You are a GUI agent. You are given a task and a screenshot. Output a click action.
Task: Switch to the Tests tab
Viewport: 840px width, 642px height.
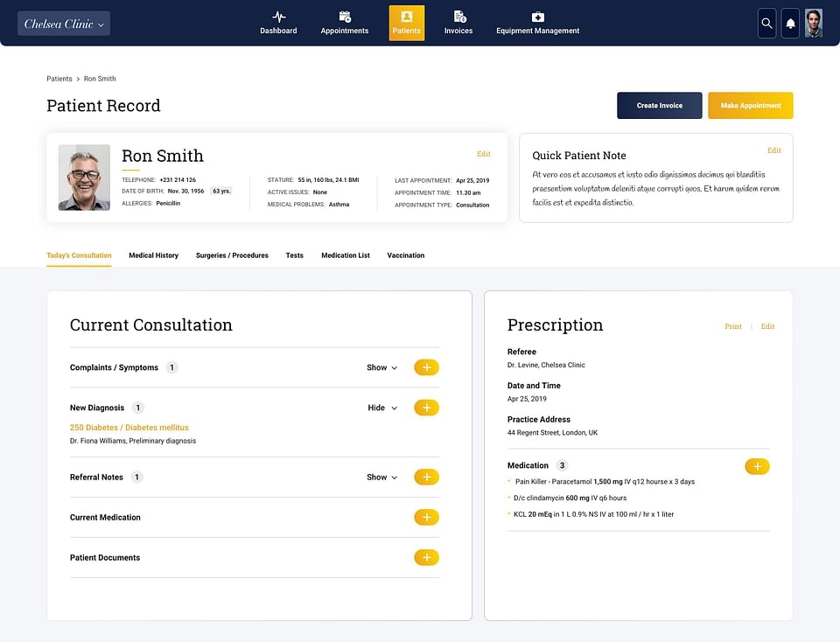(x=295, y=255)
